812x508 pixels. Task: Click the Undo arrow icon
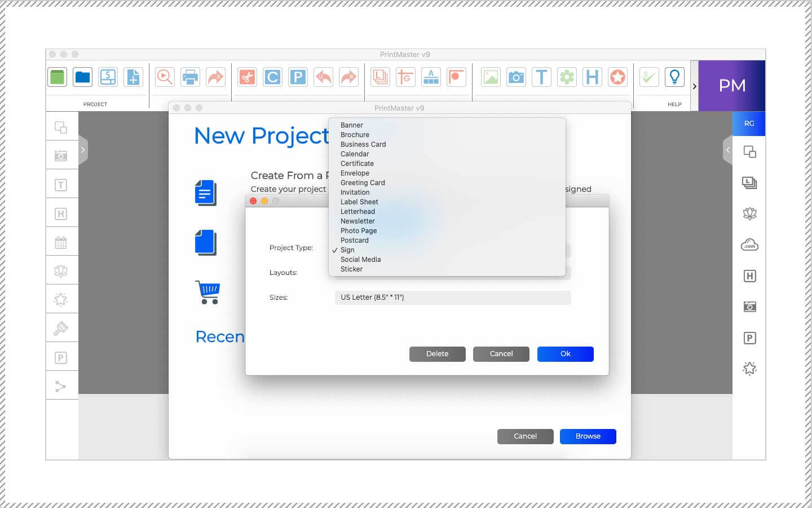pos(323,77)
